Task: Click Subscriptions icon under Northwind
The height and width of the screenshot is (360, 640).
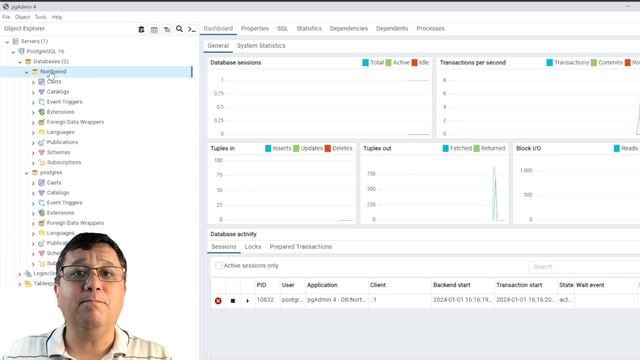Action: [x=42, y=162]
